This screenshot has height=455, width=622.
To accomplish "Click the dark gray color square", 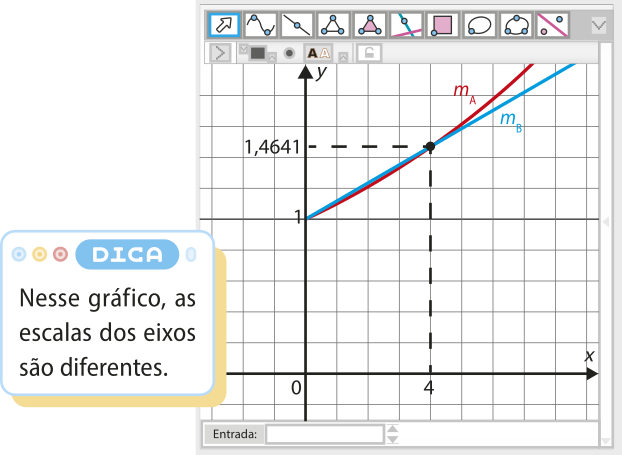I will [x=258, y=53].
